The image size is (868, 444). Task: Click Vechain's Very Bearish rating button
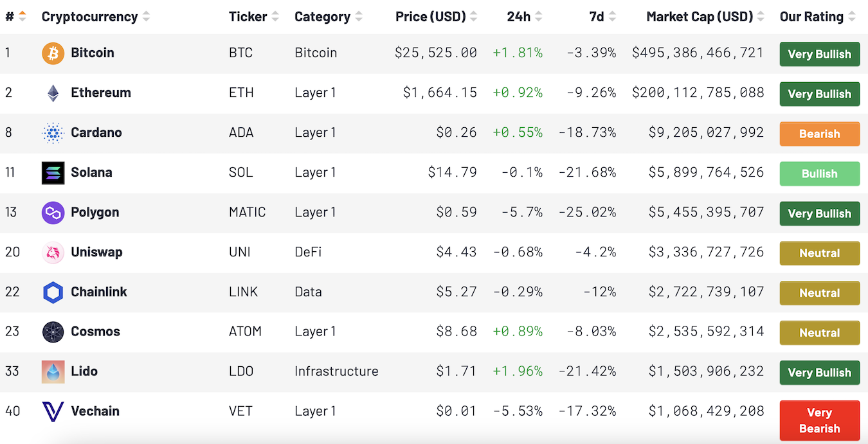(819, 420)
